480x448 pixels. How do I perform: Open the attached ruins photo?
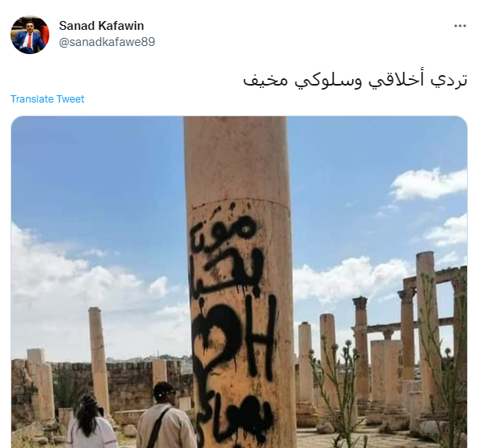(239, 282)
